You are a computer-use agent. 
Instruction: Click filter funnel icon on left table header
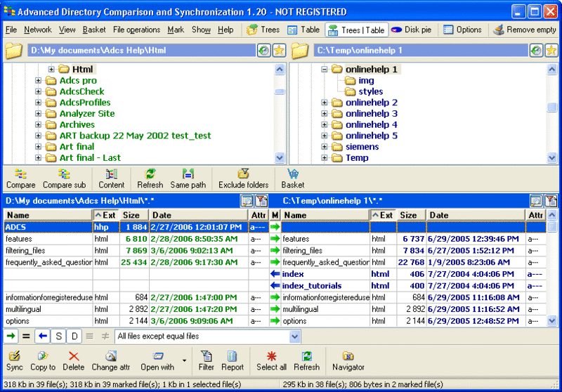tap(262, 201)
